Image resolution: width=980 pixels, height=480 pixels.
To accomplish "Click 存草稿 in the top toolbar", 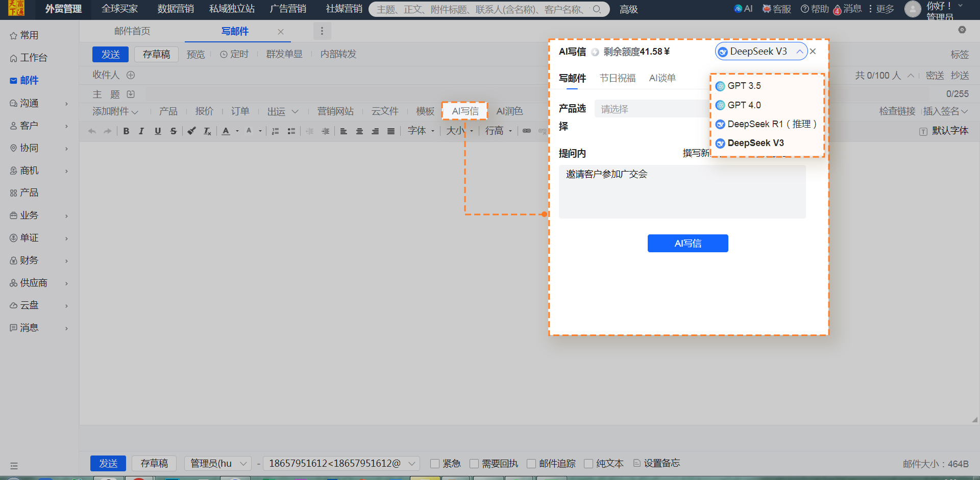I will coord(156,54).
